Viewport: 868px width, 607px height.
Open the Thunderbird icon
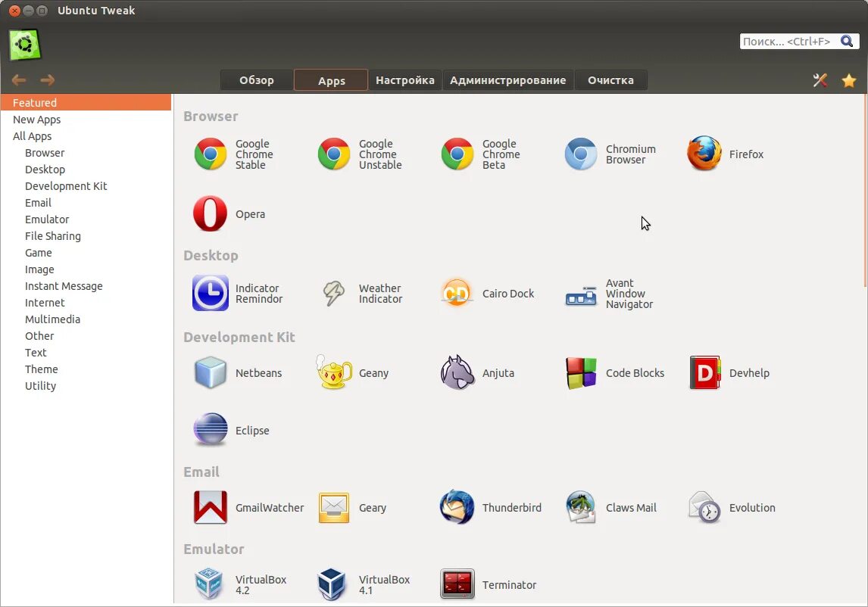point(457,507)
